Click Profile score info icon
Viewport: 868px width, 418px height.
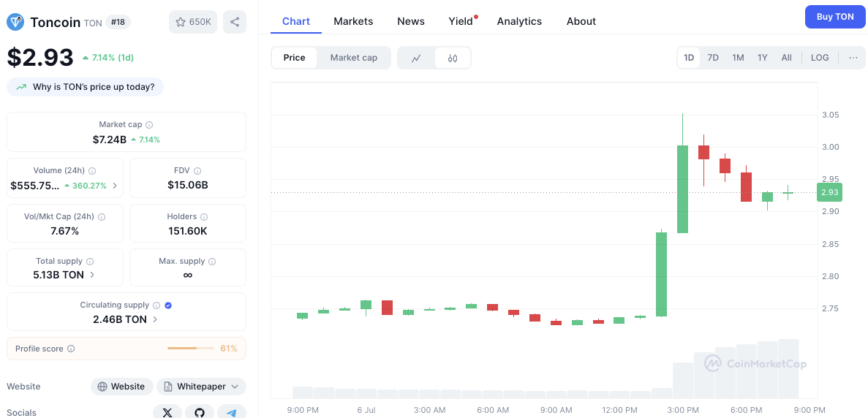pos(71,349)
